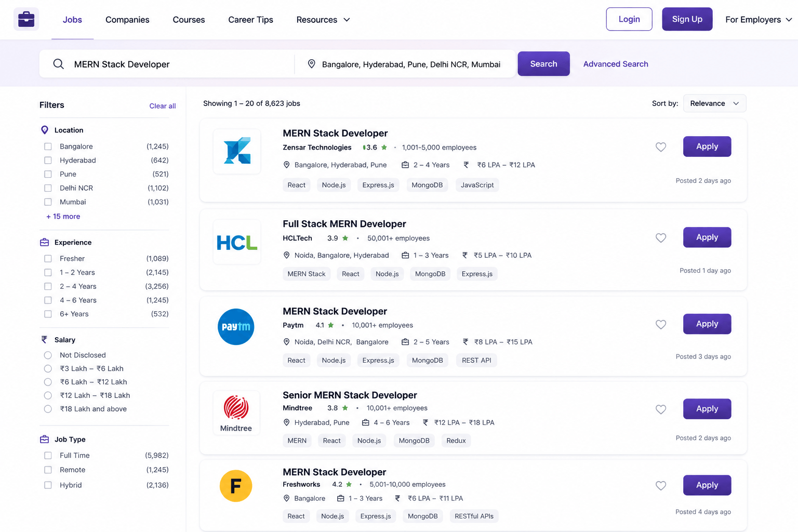The width and height of the screenshot is (798, 532).
Task: Open the Courses tab
Action: coord(189,20)
